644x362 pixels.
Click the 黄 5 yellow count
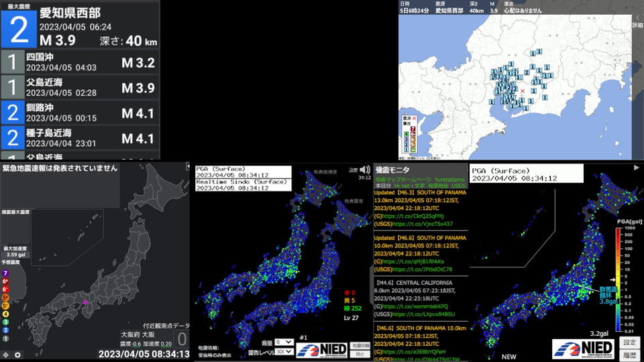(350, 300)
